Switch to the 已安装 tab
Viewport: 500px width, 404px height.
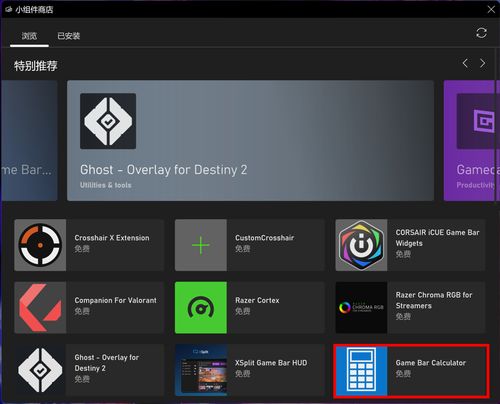tap(69, 36)
